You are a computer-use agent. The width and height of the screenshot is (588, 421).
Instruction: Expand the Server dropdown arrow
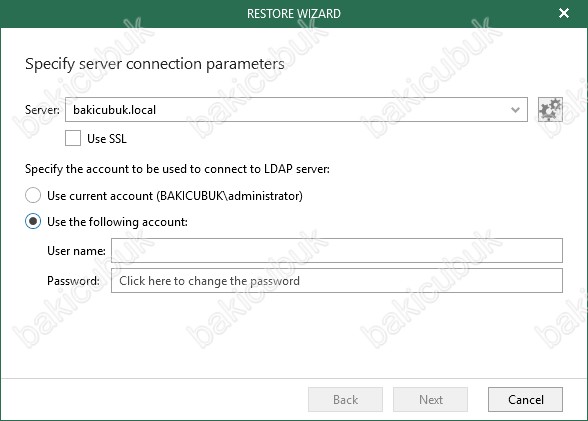515,110
